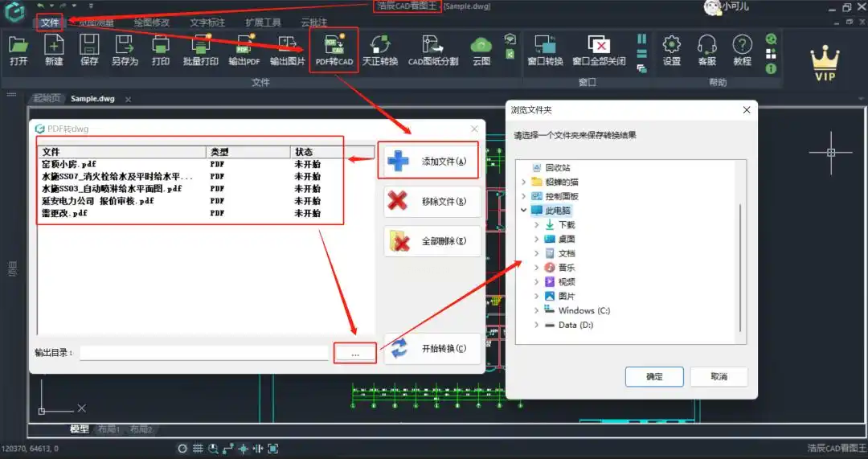This screenshot has height=459, width=868.
Task: Click the folder tree vertical scrollbar
Action: 740,266
